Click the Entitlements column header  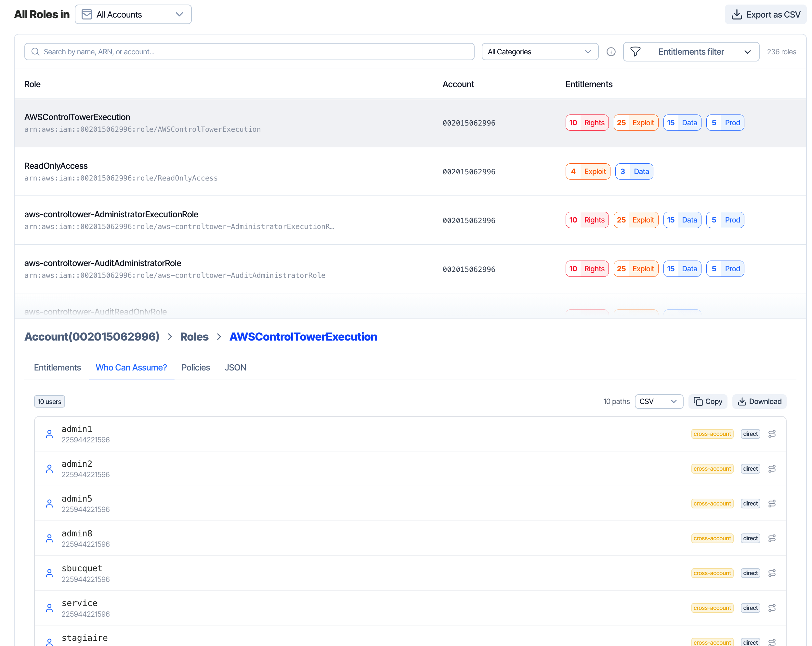(x=589, y=84)
